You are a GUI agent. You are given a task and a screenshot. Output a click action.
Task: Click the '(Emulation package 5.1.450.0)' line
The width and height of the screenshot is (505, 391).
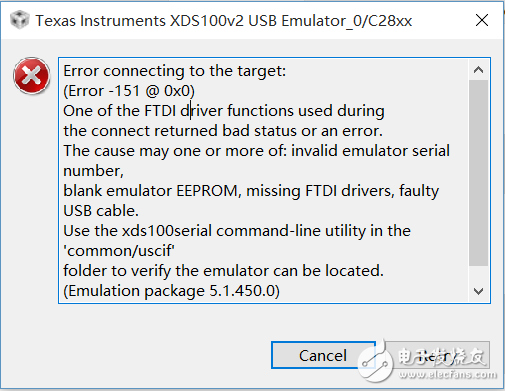click(171, 291)
